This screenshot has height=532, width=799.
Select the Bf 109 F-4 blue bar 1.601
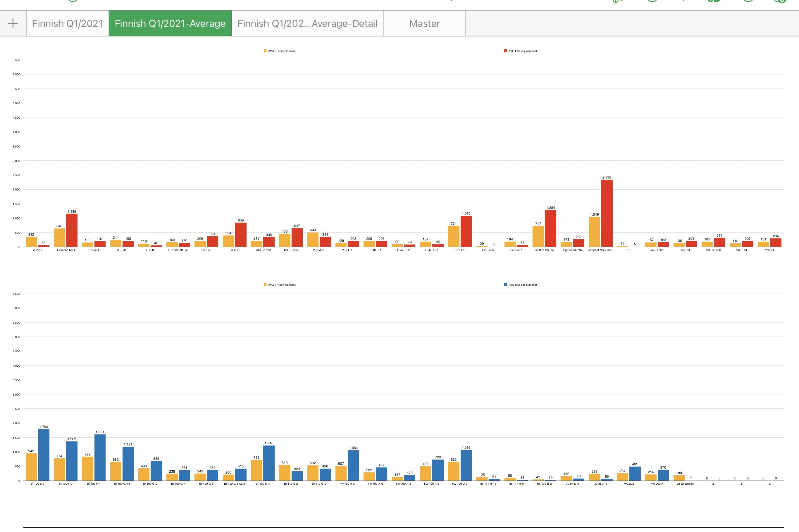pos(100,458)
